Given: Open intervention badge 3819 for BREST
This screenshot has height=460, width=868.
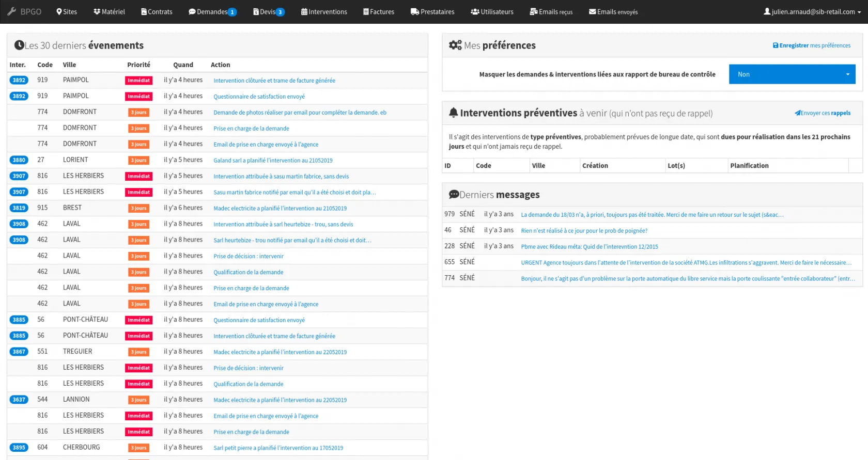Looking at the screenshot, I should (x=19, y=208).
